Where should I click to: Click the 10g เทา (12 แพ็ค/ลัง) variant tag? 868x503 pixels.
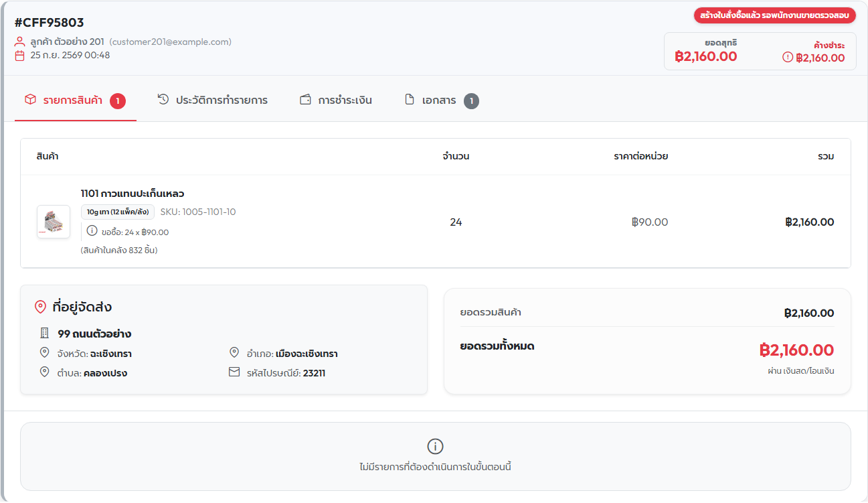tap(118, 212)
